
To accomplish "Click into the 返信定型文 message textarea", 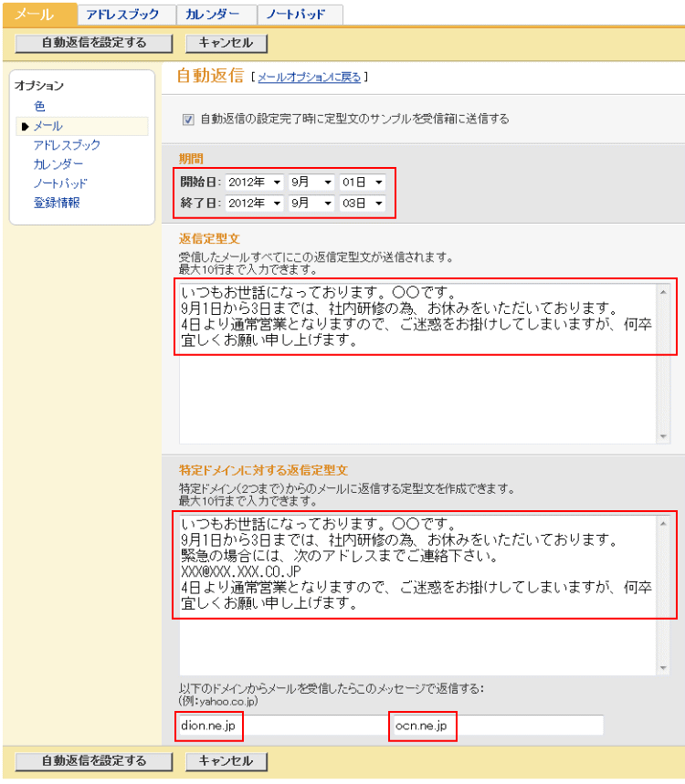I will [x=416, y=392].
